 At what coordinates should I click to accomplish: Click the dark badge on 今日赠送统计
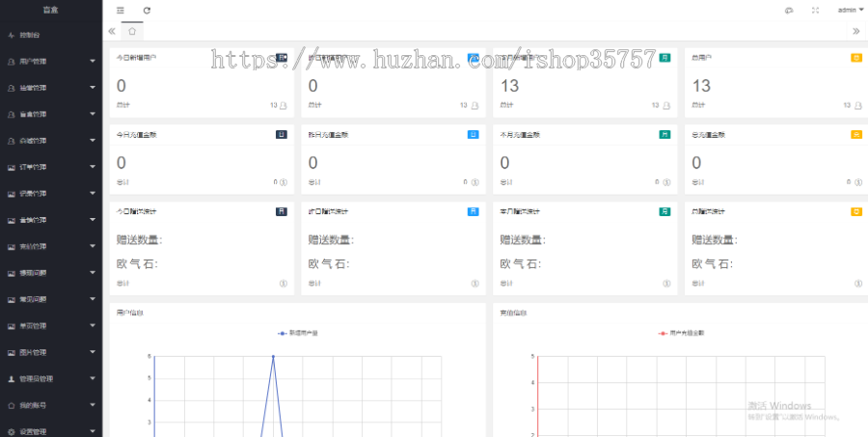click(x=282, y=211)
